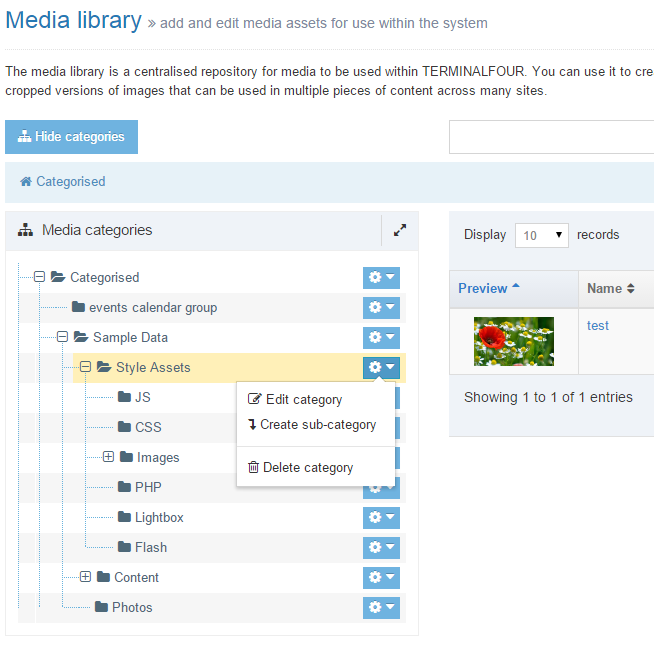This screenshot has width=654, height=649.
Task: Open gear menu for Photos category
Action: [381, 607]
